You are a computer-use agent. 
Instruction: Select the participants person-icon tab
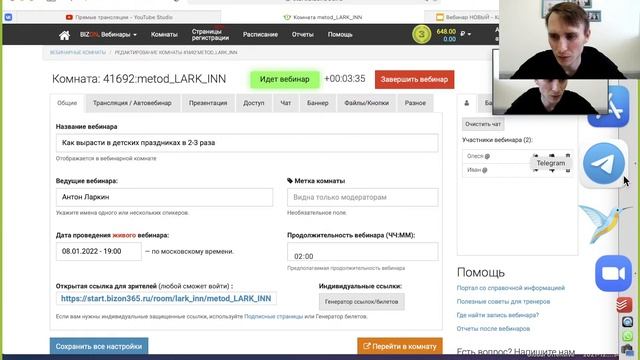click(467, 103)
